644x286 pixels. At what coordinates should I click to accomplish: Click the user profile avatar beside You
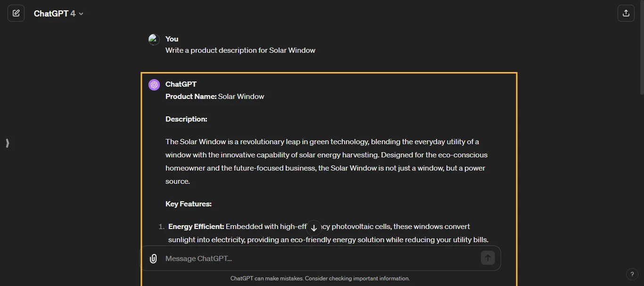[x=154, y=40]
